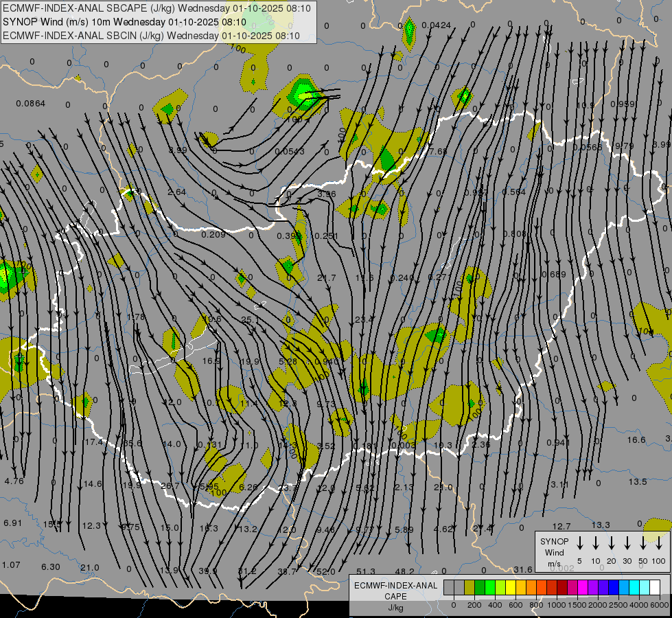Select the SBCIN layer title line
The height and width of the screenshot is (618, 672).
pyautogui.click(x=151, y=35)
